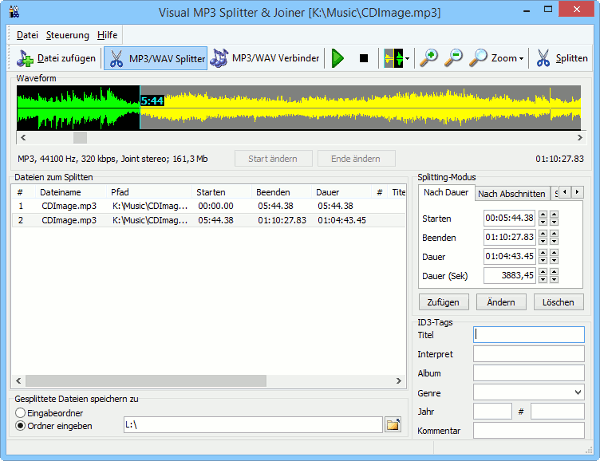Click the Kommentar input field

point(529,431)
